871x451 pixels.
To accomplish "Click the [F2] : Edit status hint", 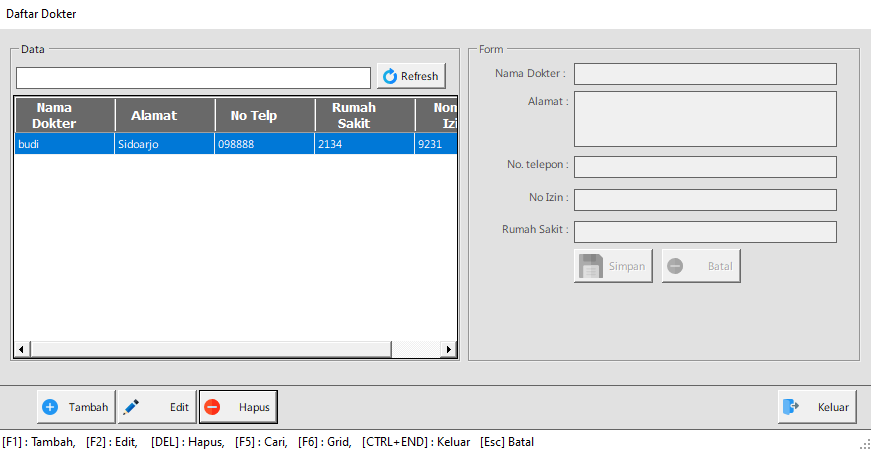I will click(x=112, y=442).
